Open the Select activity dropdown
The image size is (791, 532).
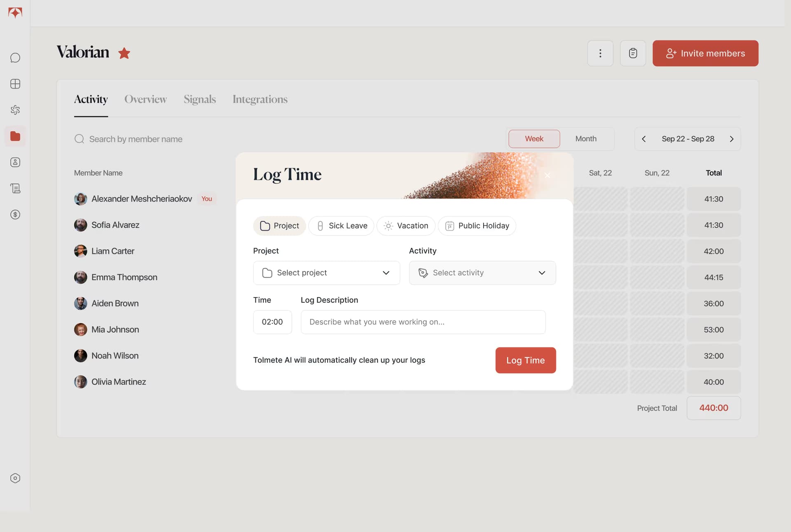[x=482, y=273]
